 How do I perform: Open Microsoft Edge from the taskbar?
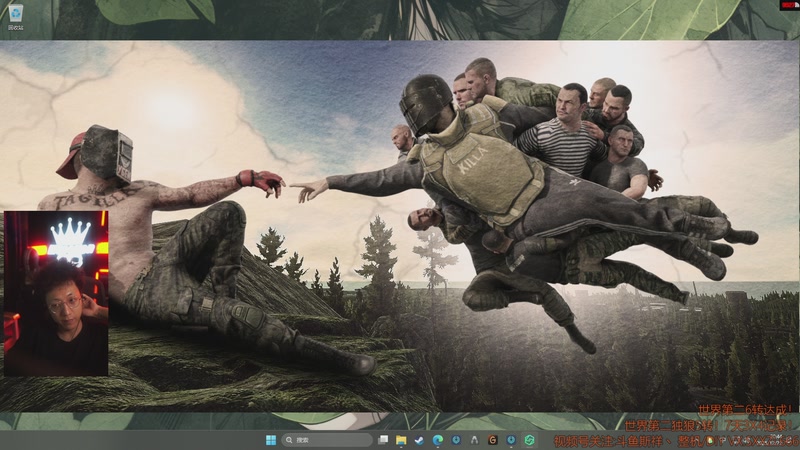tap(438, 440)
